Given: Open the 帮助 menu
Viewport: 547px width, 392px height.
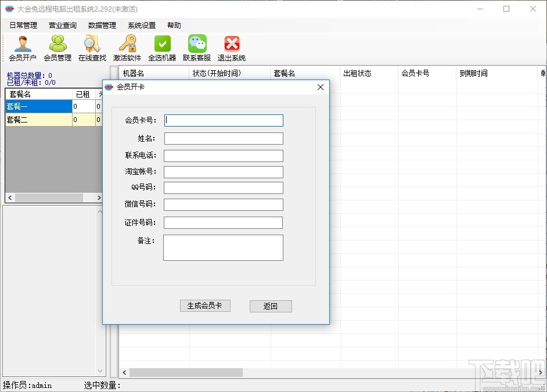Looking at the screenshot, I should coord(173,25).
